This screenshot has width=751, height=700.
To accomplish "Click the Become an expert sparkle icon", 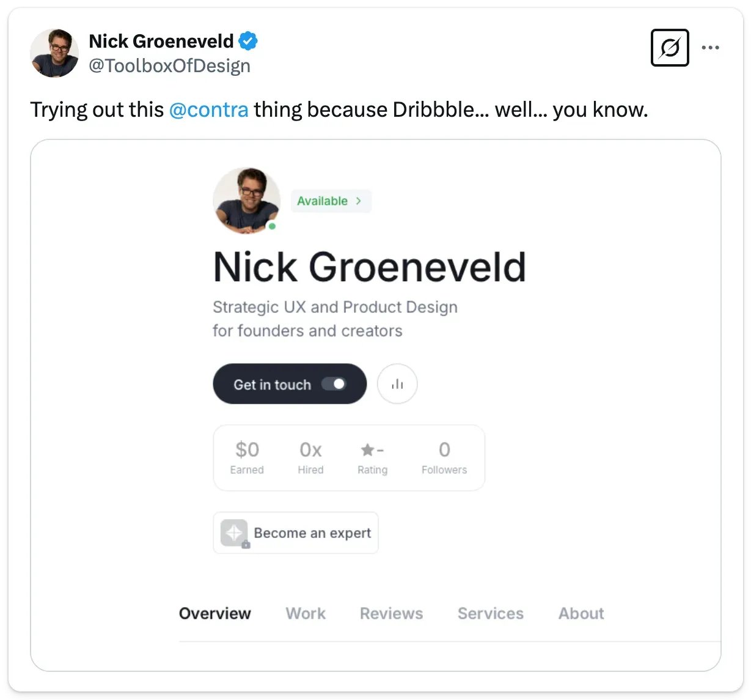I will point(234,532).
